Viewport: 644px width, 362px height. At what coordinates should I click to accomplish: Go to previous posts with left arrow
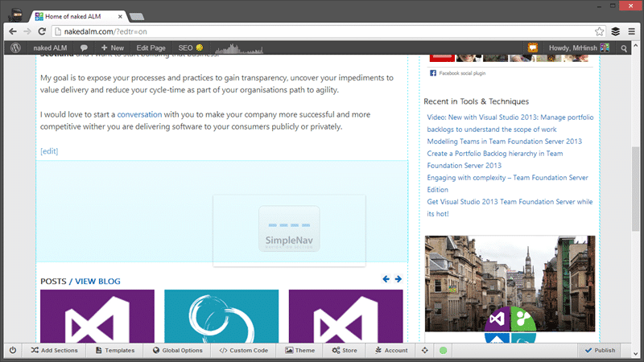pos(386,279)
